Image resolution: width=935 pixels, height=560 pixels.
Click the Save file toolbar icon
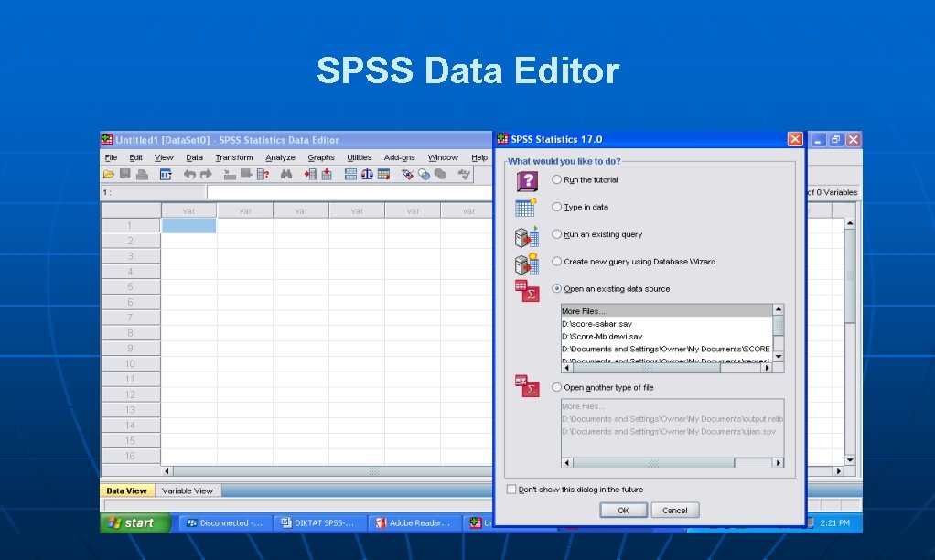(x=124, y=174)
